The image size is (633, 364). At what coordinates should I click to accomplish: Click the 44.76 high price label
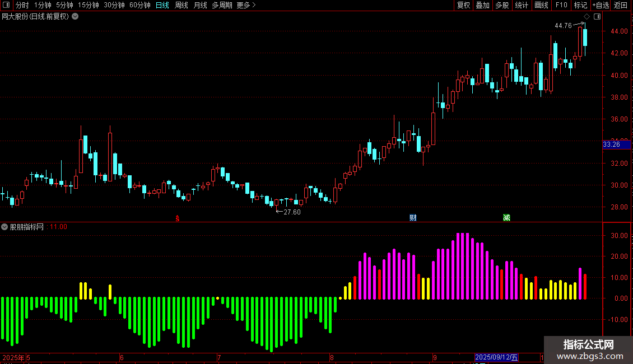pyautogui.click(x=563, y=26)
